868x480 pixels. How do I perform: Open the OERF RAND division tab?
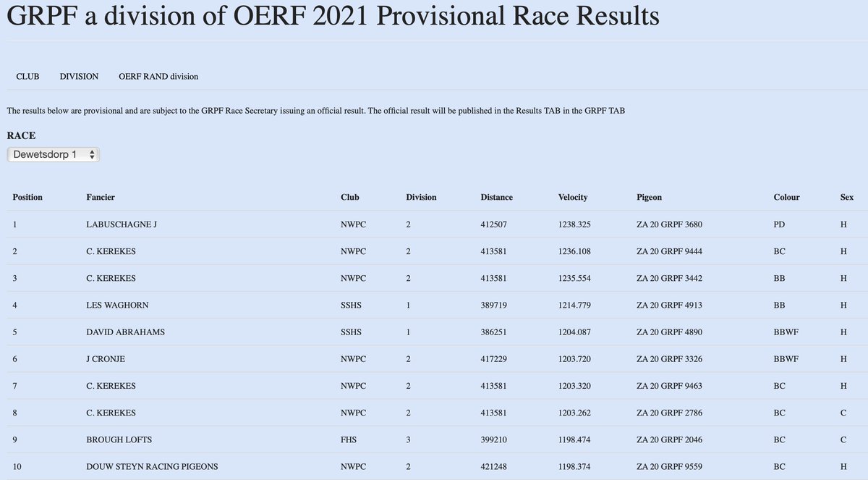[x=158, y=76]
